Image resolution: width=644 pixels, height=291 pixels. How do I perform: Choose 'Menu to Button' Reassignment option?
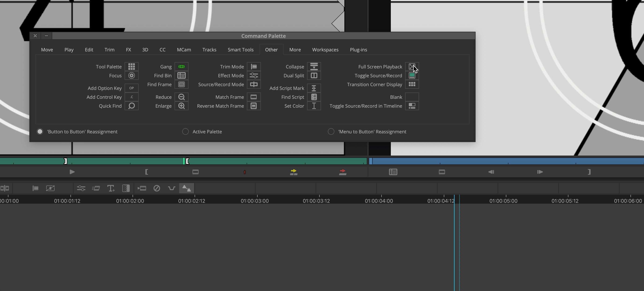point(331,132)
